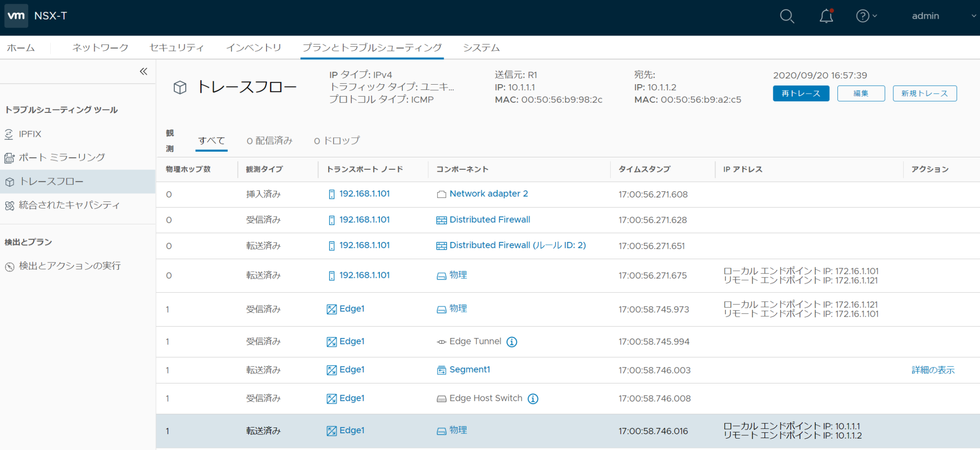Select トレースフロー in the sidebar
980x450 pixels.
(x=53, y=182)
